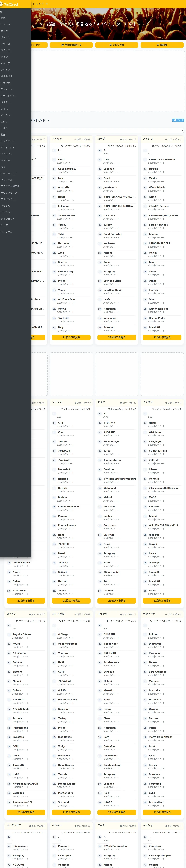The height and width of the screenshot is (868, 186).
Task: Open デンマークの過去のトレンドを見る history link
Action: coord(166,621)
